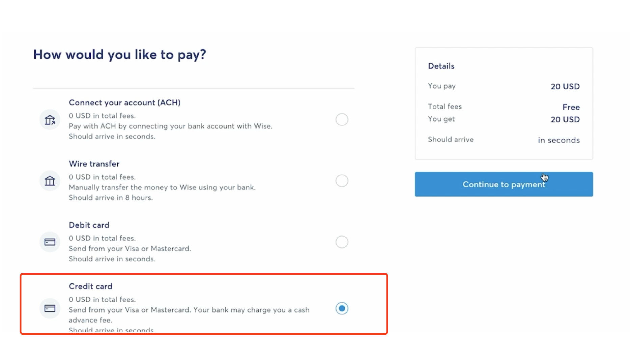Select the Connect your account (ACH) radio button
The image size is (632, 364).
[x=342, y=120]
